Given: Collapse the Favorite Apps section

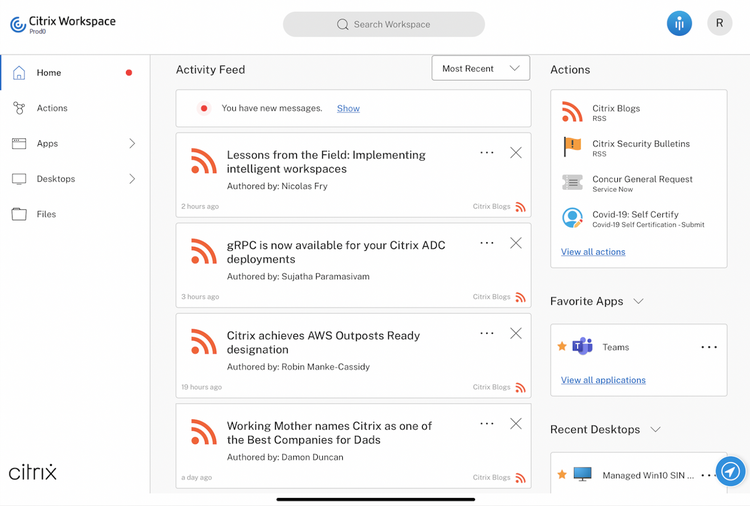Looking at the screenshot, I should [639, 301].
